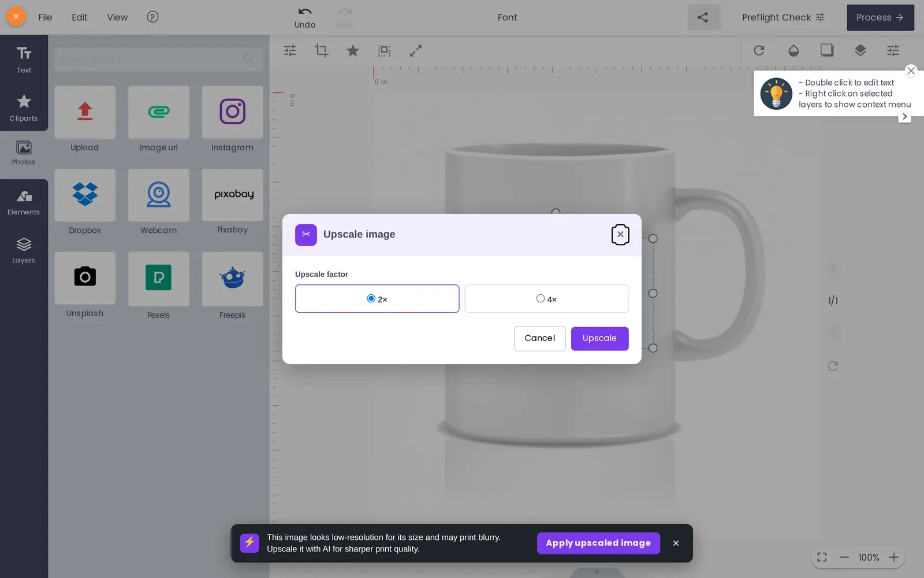Screen dimensions: 924x578
Task: Click the opacity droplet icon
Action: coord(793,50)
